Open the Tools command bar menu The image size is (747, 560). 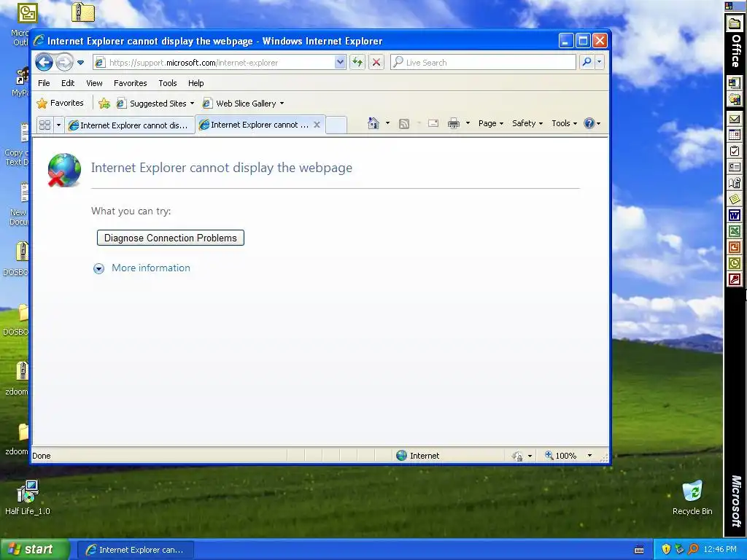pyautogui.click(x=564, y=123)
